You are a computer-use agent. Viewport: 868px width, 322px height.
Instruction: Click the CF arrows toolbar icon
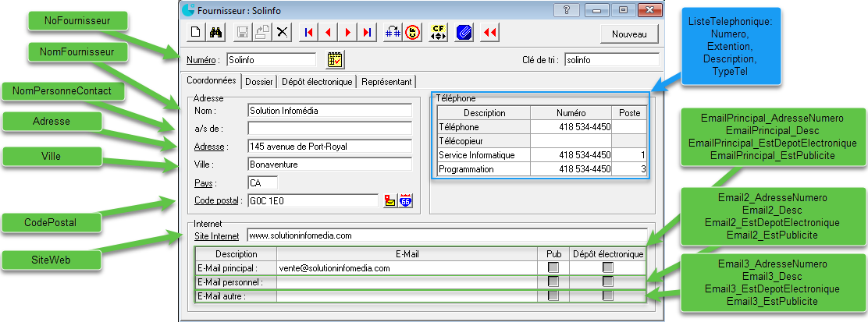[438, 33]
